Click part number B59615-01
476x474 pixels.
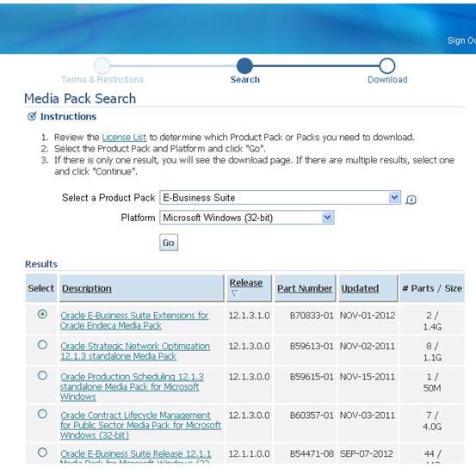tap(312, 377)
